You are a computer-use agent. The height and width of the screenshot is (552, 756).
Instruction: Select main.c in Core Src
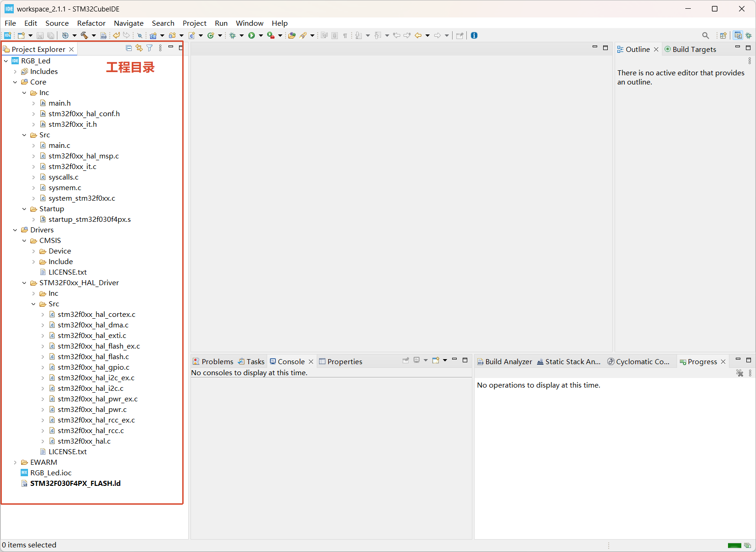59,145
